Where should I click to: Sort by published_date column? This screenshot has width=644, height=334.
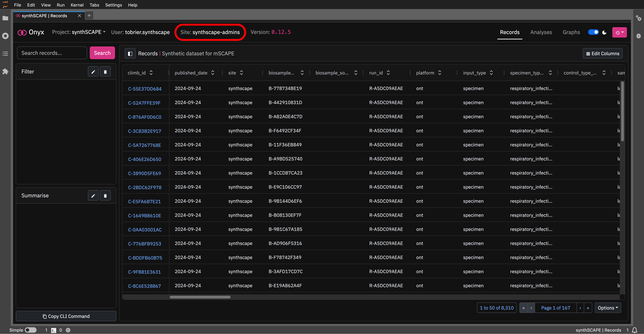pos(213,73)
